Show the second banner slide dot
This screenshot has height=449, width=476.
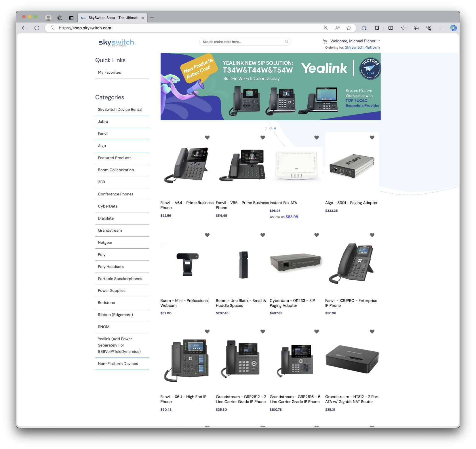[271, 128]
